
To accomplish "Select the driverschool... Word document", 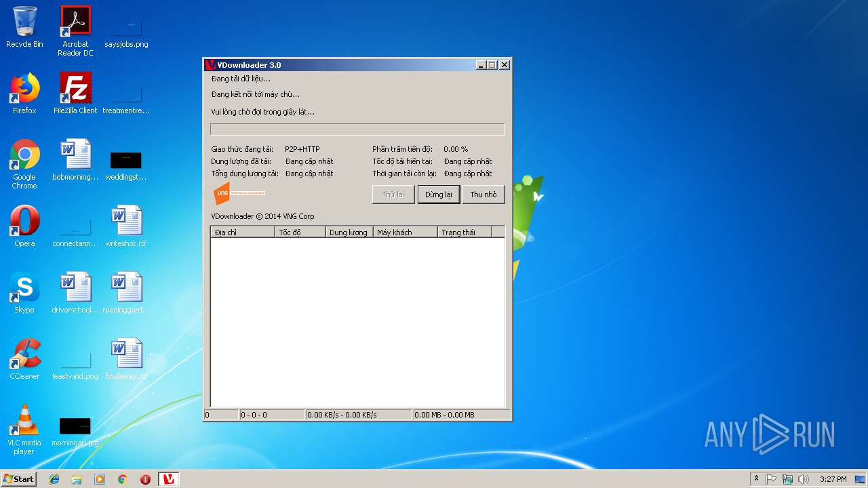I will [75, 293].
